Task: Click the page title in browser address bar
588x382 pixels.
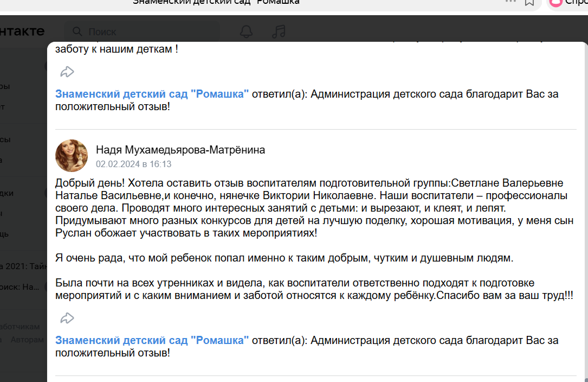Action: (217, 2)
